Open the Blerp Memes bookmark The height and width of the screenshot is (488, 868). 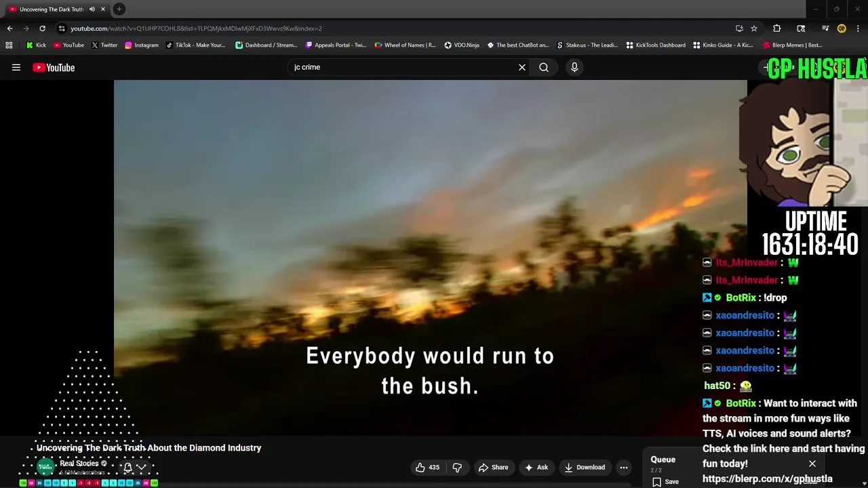pyautogui.click(x=793, y=45)
